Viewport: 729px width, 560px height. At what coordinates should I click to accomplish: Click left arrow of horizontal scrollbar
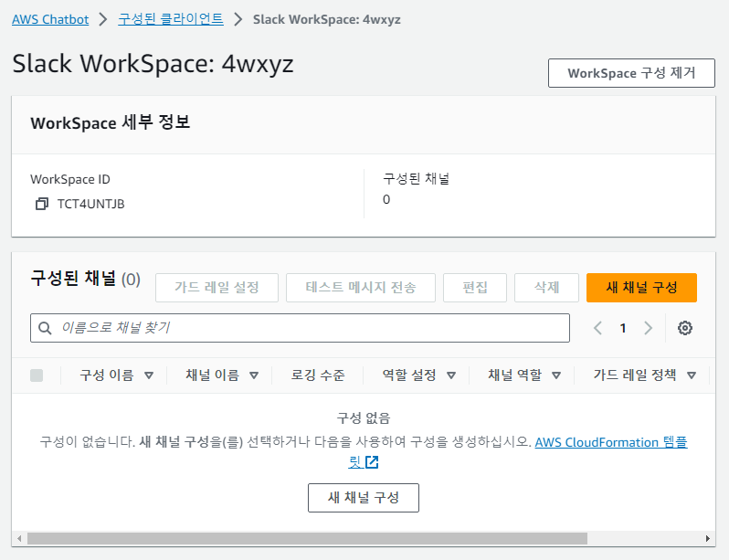click(x=19, y=539)
